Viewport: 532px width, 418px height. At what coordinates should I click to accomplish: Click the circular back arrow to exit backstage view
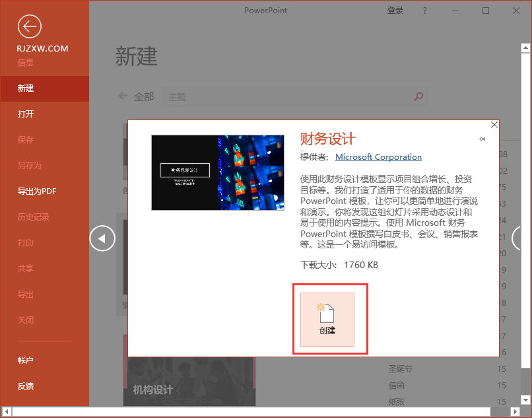click(29, 26)
